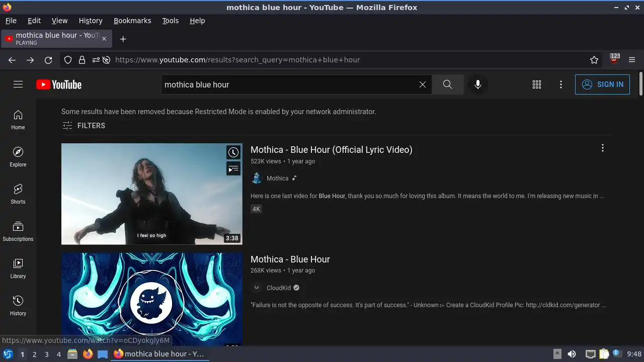Bookmark this page with the star
Viewport: 644px width, 362px height.
[594, 60]
